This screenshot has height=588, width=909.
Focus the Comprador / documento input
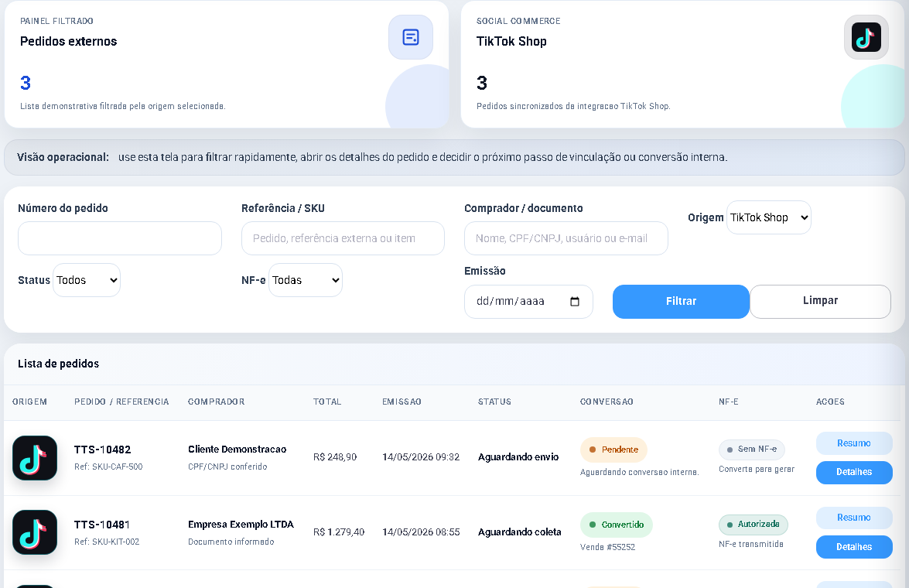[x=566, y=238]
